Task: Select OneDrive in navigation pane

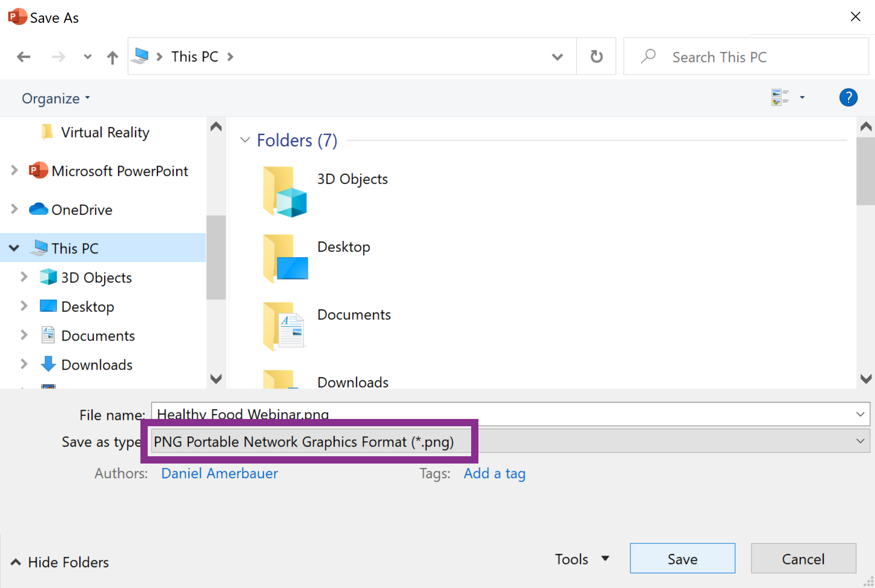Action: 82,210
